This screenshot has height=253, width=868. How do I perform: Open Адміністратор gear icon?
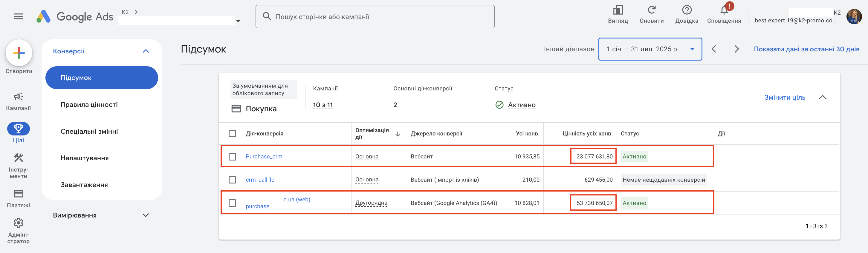point(19,223)
